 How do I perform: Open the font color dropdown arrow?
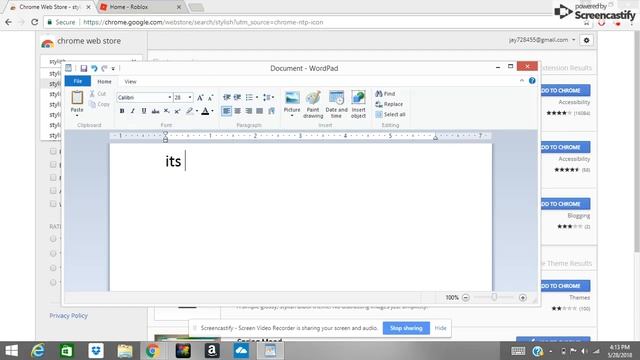pos(213,111)
